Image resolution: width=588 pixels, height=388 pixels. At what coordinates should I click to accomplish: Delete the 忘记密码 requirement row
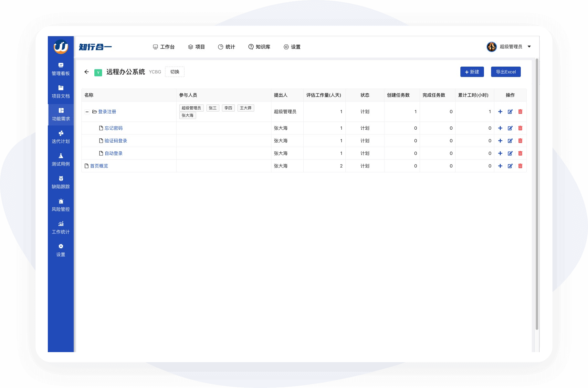tap(520, 128)
